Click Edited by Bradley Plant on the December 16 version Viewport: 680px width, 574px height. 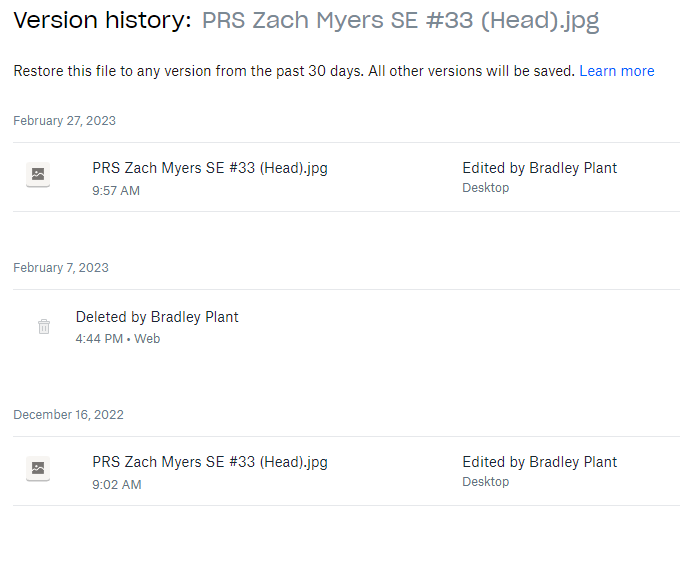pyautogui.click(x=539, y=462)
